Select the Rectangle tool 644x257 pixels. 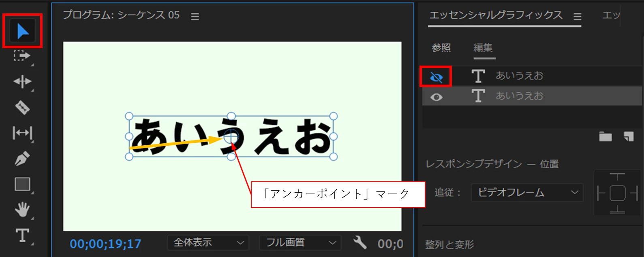pos(22,184)
